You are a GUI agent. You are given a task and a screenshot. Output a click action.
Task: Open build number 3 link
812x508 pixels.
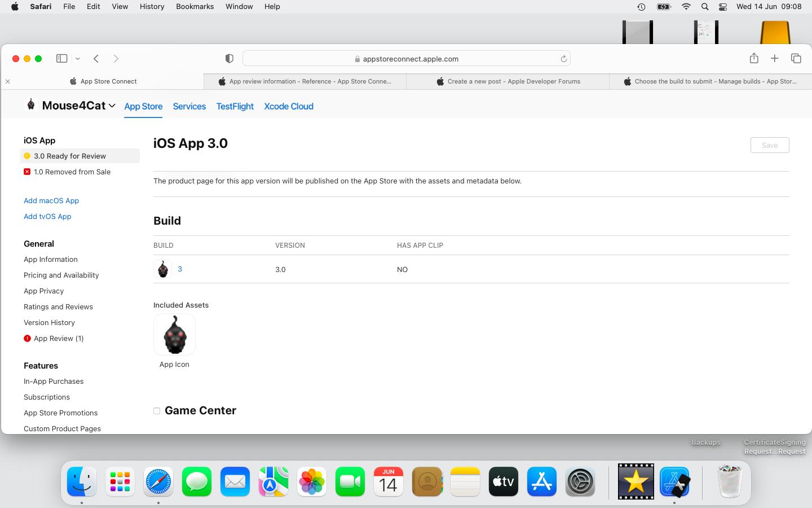click(x=180, y=269)
